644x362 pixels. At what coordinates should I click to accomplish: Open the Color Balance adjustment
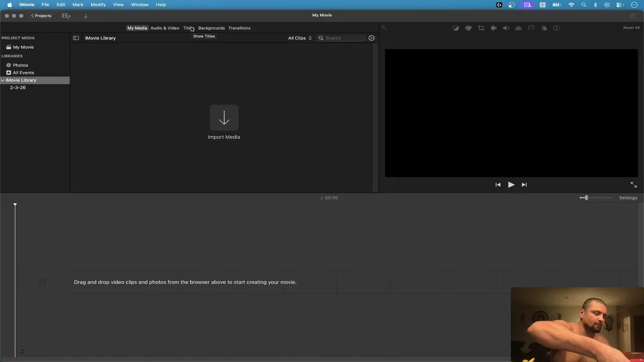pos(456,28)
